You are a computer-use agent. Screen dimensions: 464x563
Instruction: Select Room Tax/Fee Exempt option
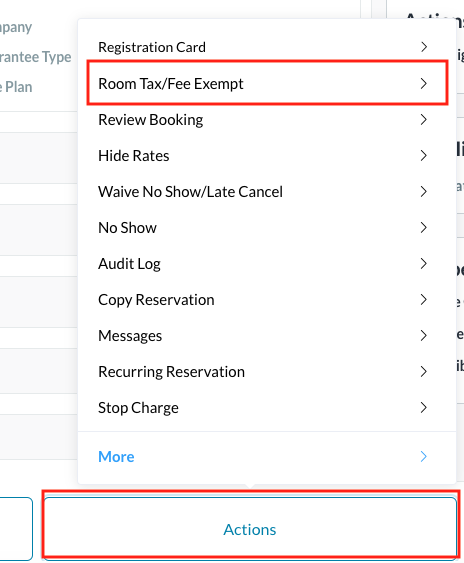point(267,83)
